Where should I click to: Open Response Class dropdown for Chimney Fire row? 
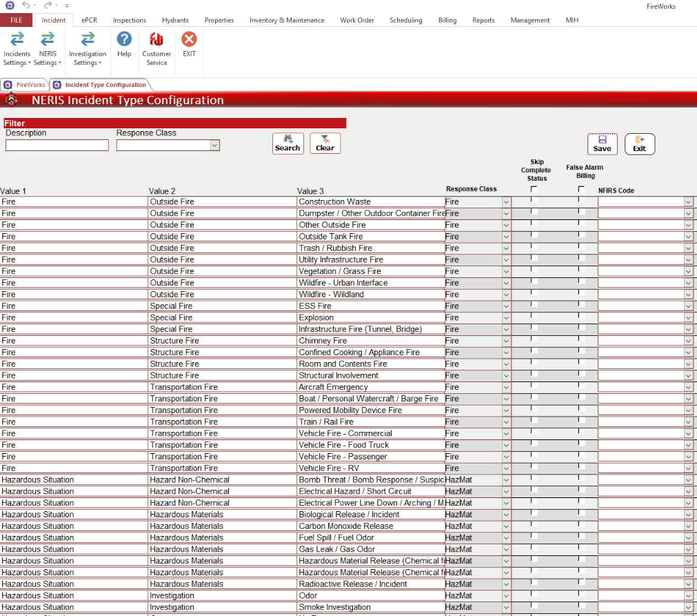[506, 341]
